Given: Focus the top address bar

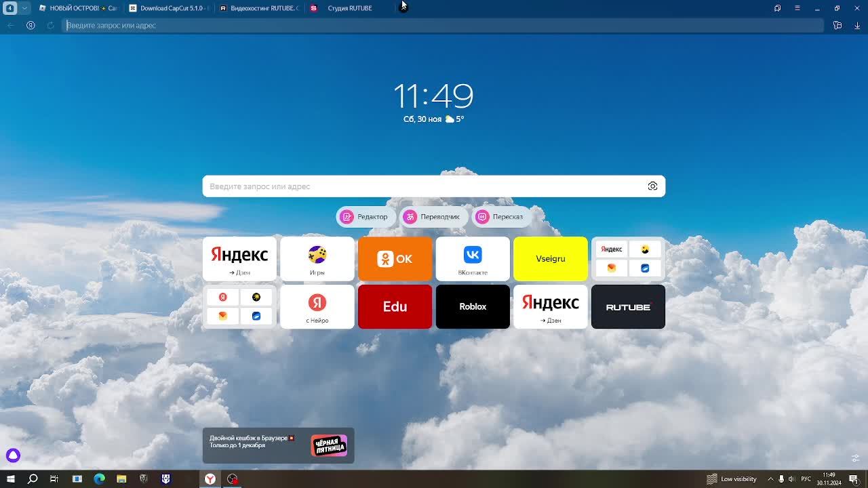Looking at the screenshot, I should coord(442,25).
